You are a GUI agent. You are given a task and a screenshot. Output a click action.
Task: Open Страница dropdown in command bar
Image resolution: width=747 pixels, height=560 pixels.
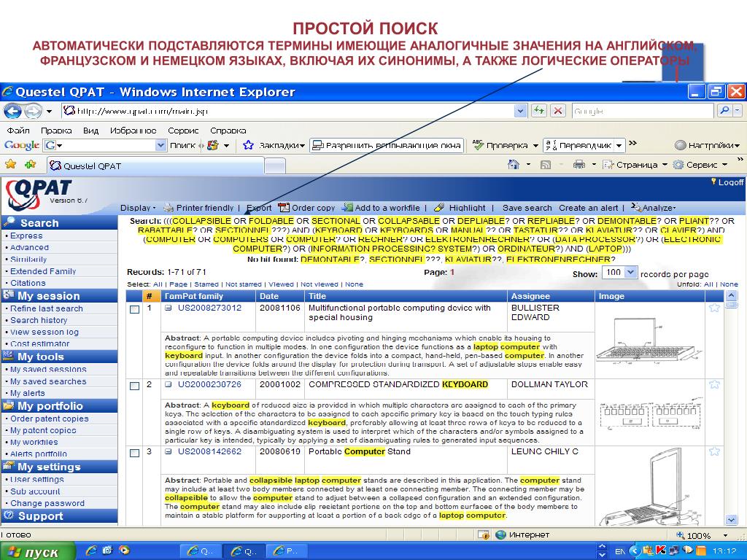(635, 165)
